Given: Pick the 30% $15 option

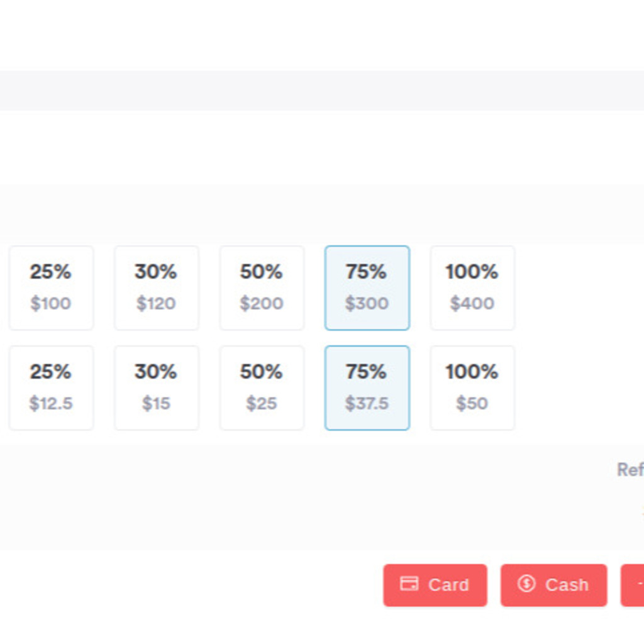Looking at the screenshot, I should (x=157, y=388).
